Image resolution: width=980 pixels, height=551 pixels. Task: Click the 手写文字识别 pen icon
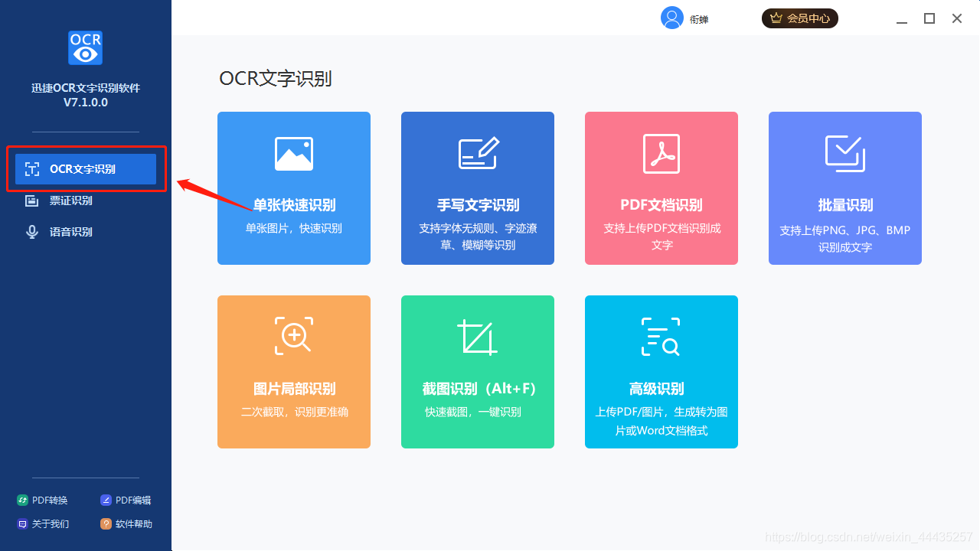(477, 153)
